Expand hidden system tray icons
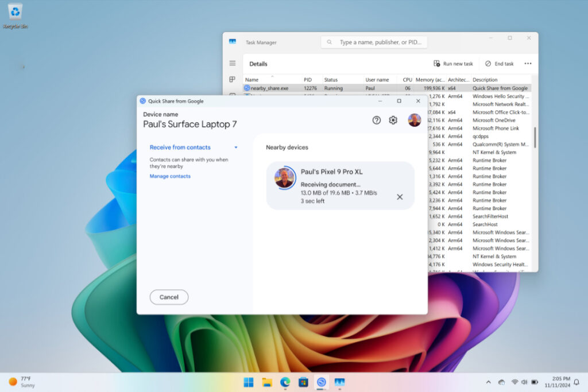This screenshot has height=392, width=588. (488, 381)
